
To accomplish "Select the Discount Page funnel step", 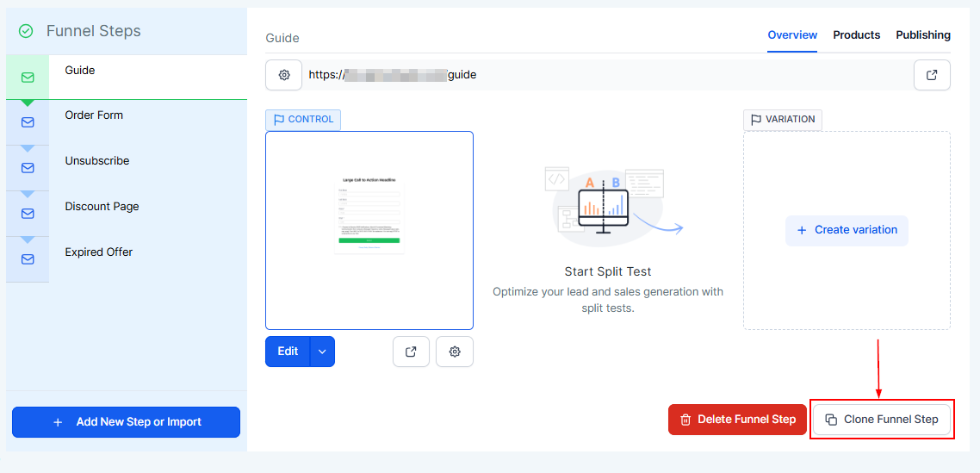I will point(127,214).
